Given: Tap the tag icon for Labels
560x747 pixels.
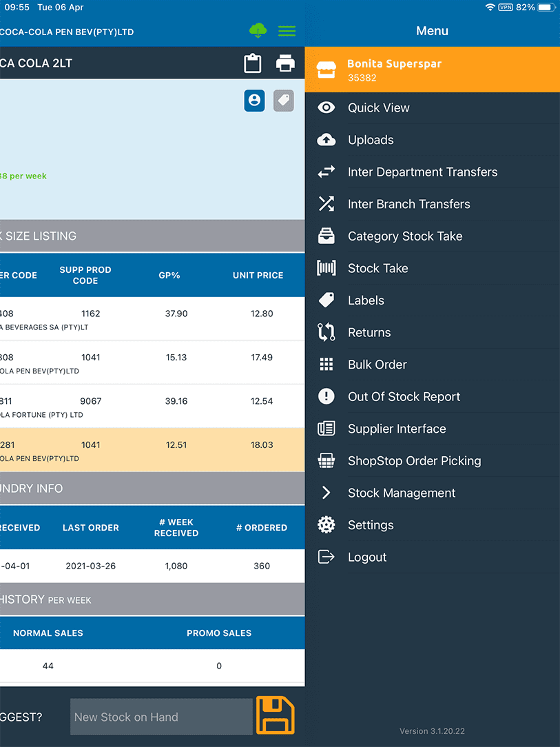Looking at the screenshot, I should coord(326,300).
